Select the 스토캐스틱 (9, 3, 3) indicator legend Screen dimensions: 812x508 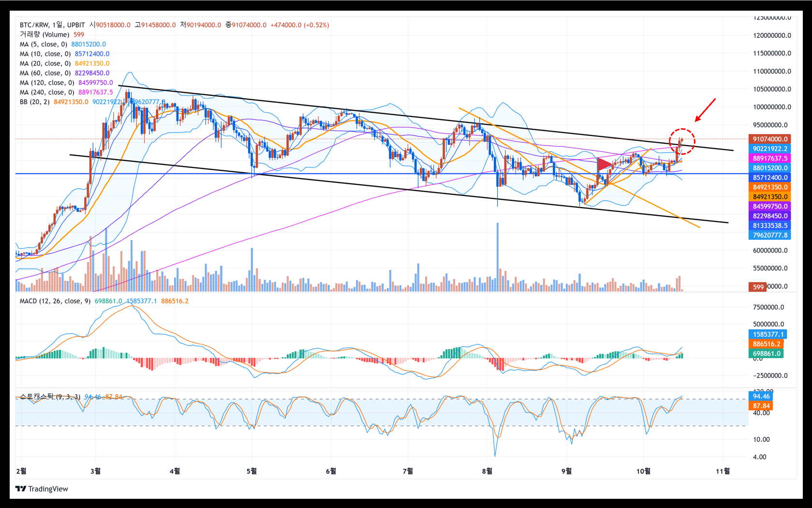tap(50, 397)
